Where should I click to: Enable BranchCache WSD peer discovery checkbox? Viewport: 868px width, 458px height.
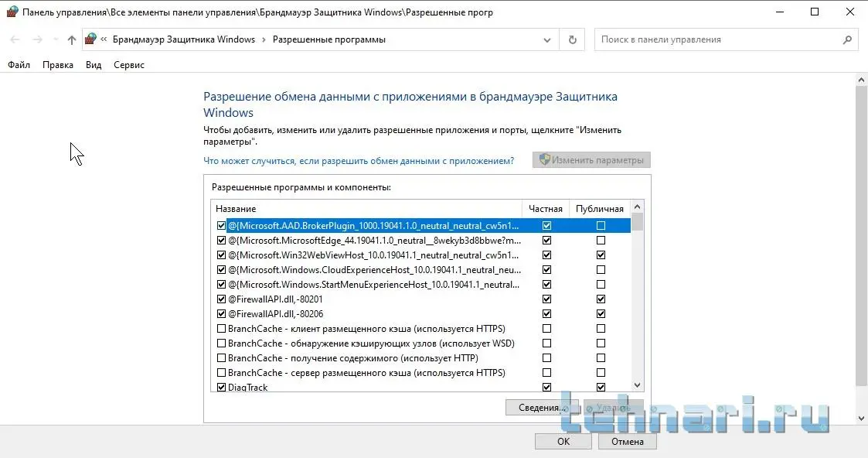[221, 343]
